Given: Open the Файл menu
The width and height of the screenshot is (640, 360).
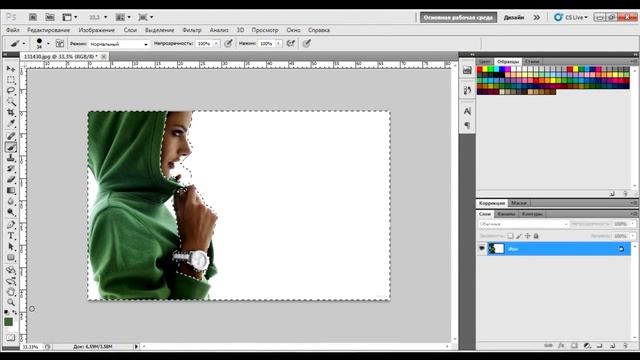Looking at the screenshot, I should [13, 30].
